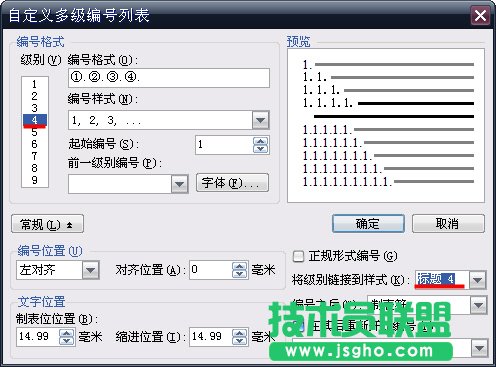The height and width of the screenshot is (367, 496).
Task: Click the 对齐位置 value field
Action: [210, 270]
